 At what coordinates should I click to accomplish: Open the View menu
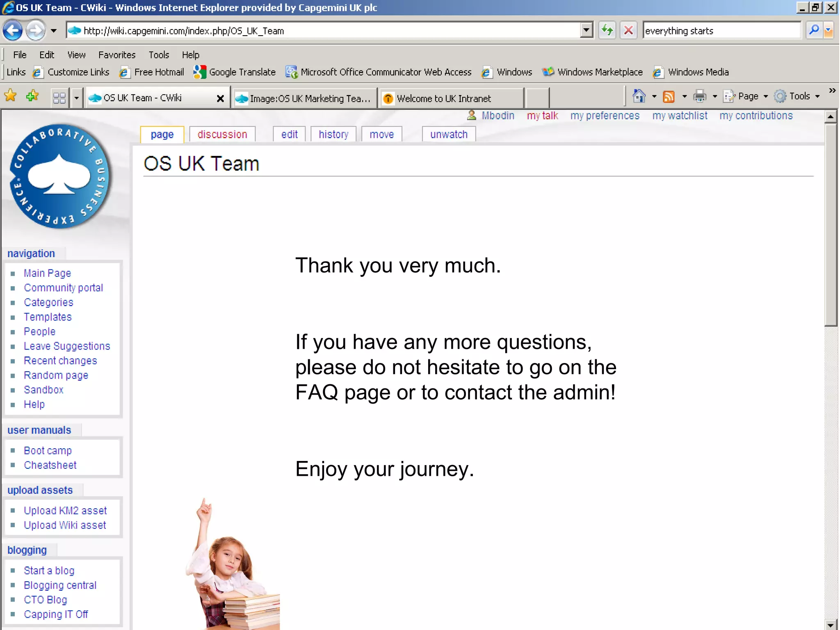click(77, 55)
